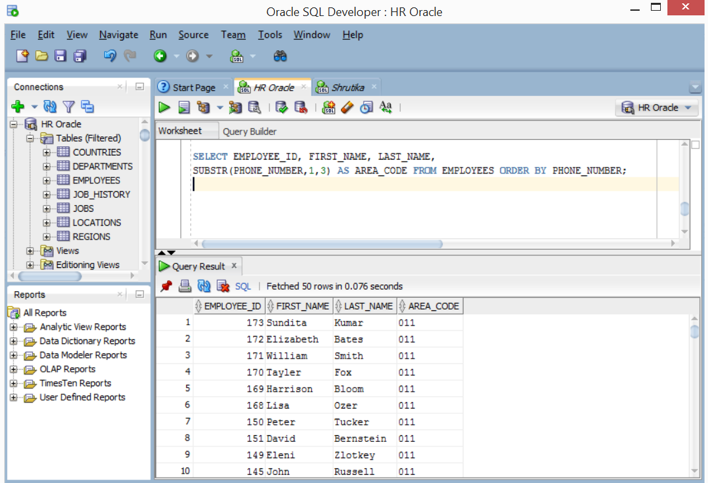Image resolution: width=708 pixels, height=483 pixels.
Task: Run Statement with green play icon
Action: point(164,107)
